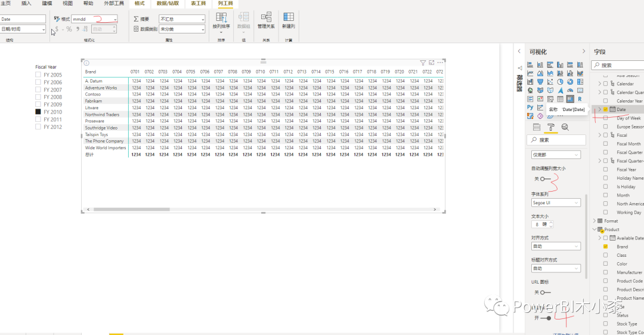Toggle 自动调整列宽大小 switch on

pyautogui.click(x=546, y=179)
